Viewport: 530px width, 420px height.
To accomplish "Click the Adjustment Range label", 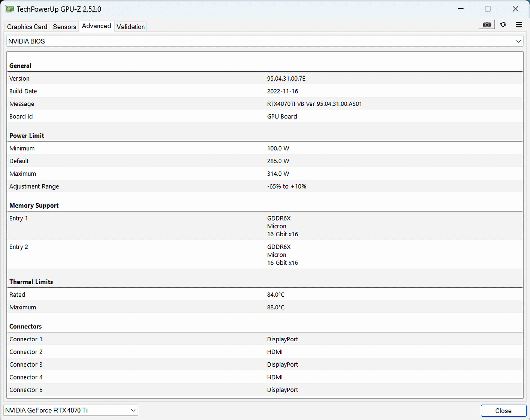I will pos(34,186).
